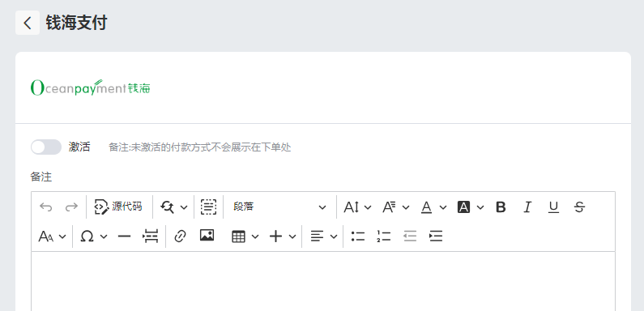Expand the table dropdown arrow

coord(255,236)
